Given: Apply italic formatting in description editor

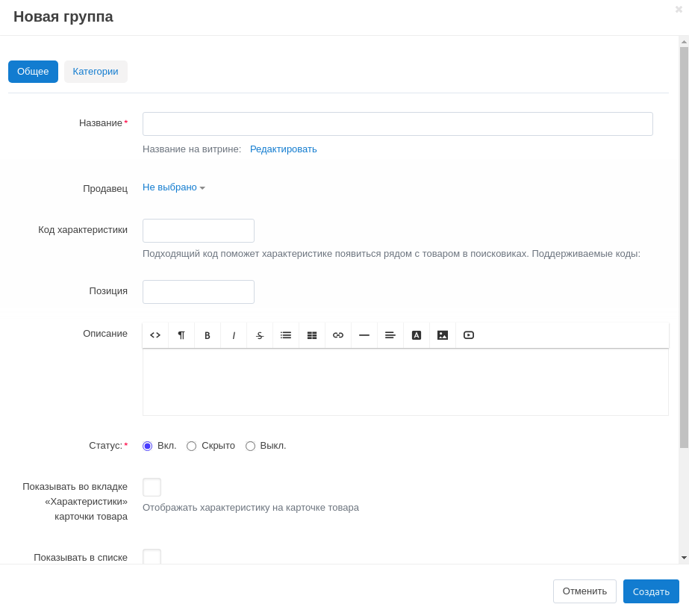Looking at the screenshot, I should point(234,335).
